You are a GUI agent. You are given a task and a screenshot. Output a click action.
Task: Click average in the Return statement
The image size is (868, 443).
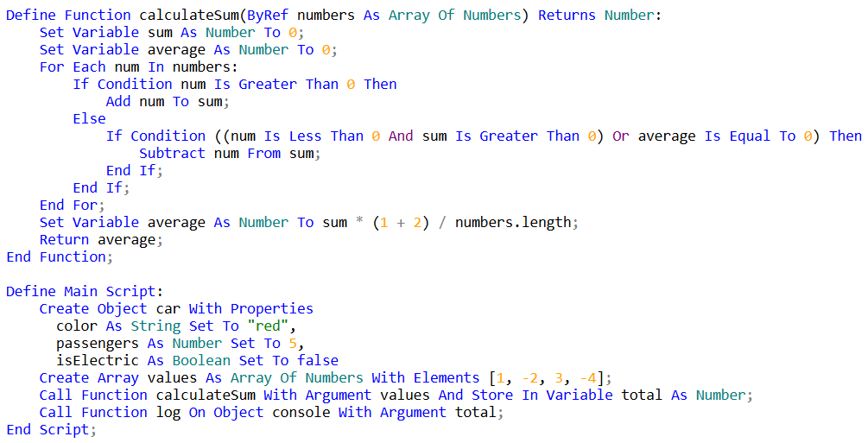(127, 239)
